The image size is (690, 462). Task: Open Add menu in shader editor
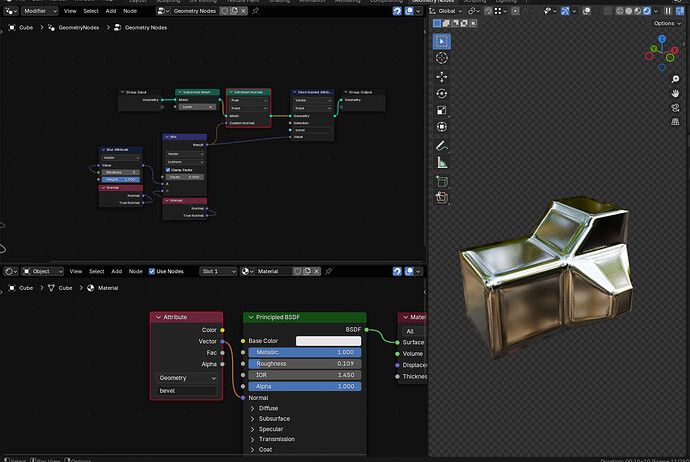coord(117,271)
